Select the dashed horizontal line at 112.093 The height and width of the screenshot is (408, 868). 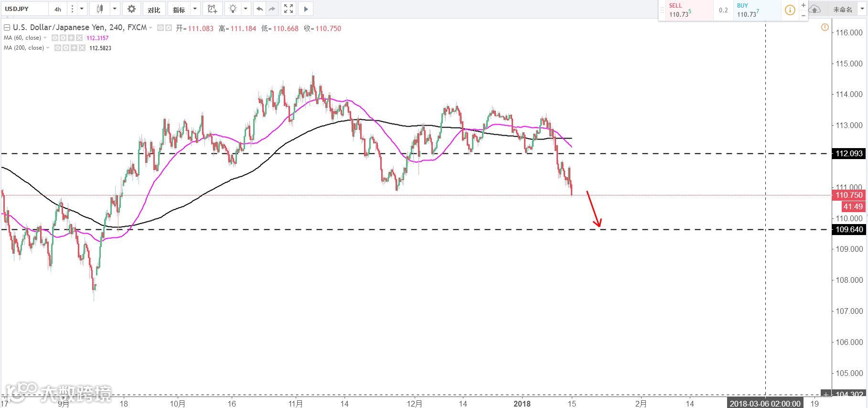(x=416, y=153)
